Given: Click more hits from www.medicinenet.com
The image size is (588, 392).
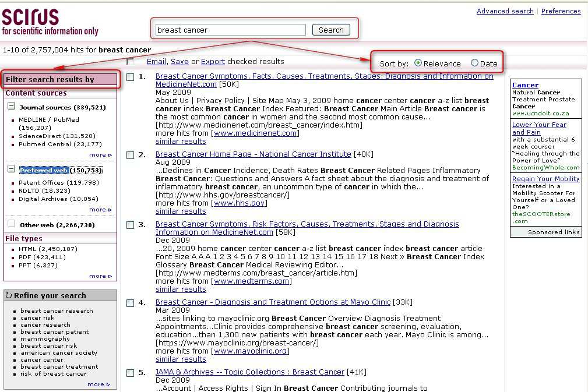Looking at the screenshot, I should (255, 133).
